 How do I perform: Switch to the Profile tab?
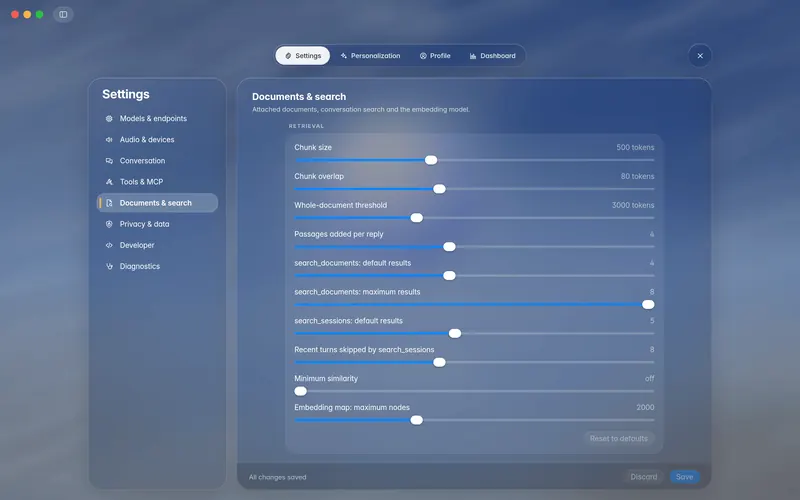click(435, 56)
